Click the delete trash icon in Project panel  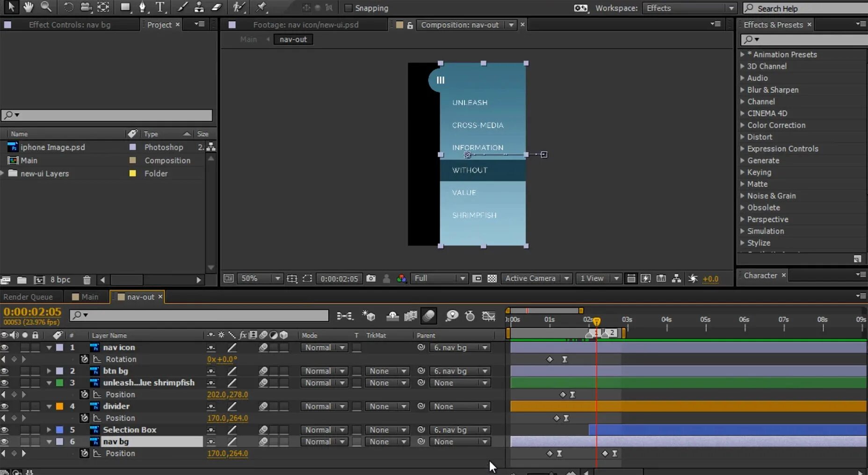(x=87, y=280)
